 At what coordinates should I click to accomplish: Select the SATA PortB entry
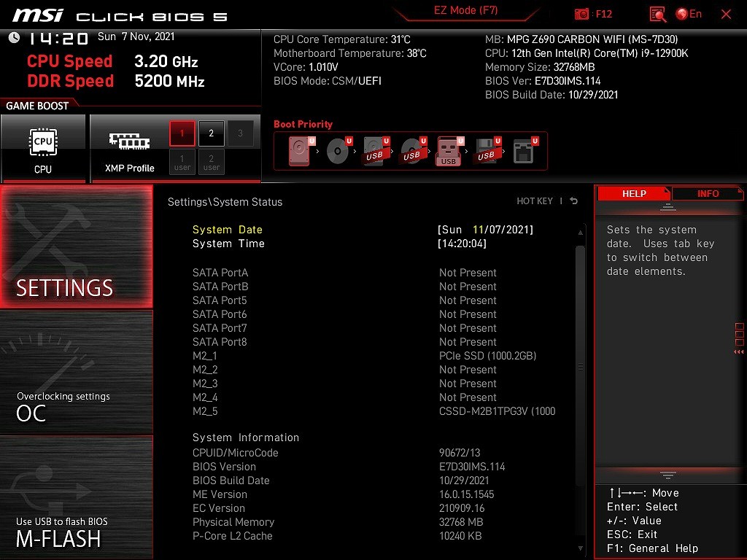click(x=344, y=286)
